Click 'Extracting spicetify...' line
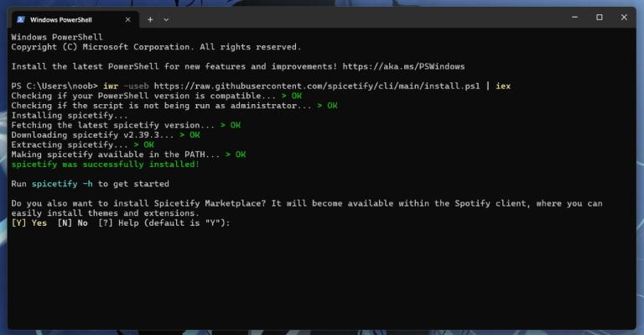The height and width of the screenshot is (335, 644). click(x=82, y=144)
